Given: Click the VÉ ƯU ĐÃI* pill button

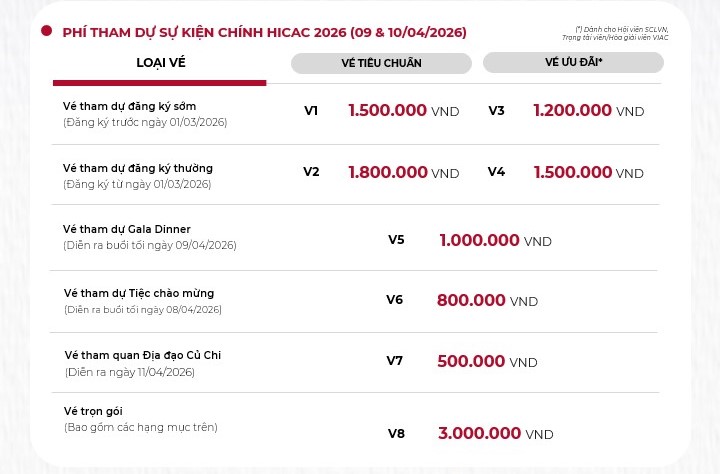Looking at the screenshot, I should (x=573, y=62).
